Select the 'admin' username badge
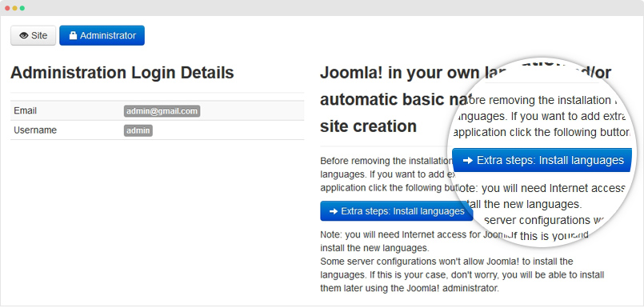Screen dimensions: 644x308 (138, 130)
